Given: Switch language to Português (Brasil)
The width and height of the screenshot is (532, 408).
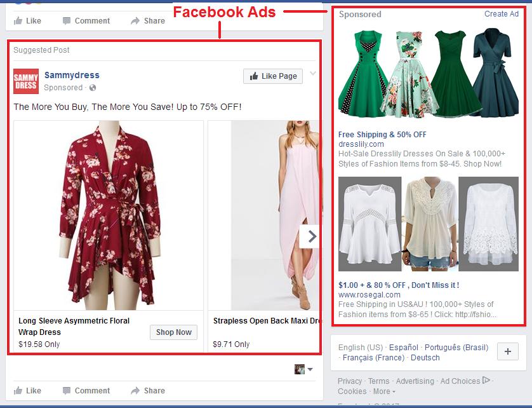Looking at the screenshot, I should click(x=456, y=348).
